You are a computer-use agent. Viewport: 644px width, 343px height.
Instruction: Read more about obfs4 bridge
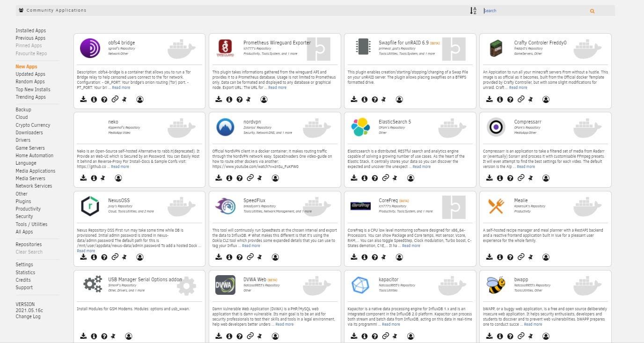[x=121, y=88]
